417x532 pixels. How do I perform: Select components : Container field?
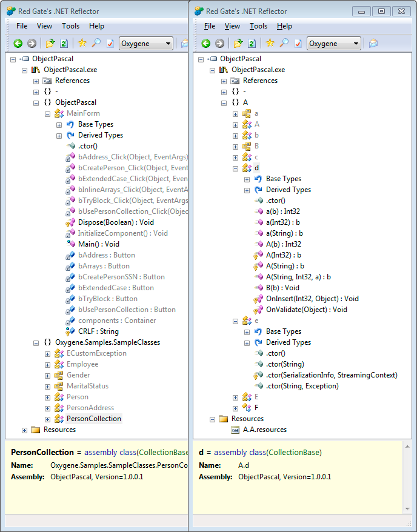[117, 321]
